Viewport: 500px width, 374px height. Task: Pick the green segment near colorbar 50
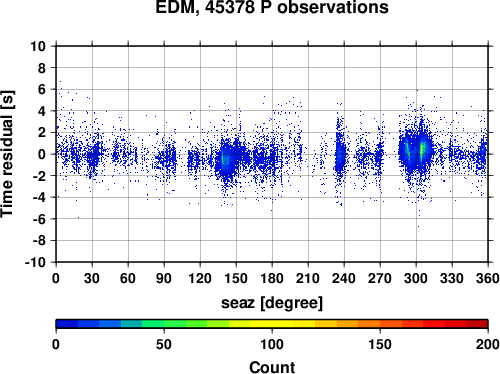click(x=164, y=324)
